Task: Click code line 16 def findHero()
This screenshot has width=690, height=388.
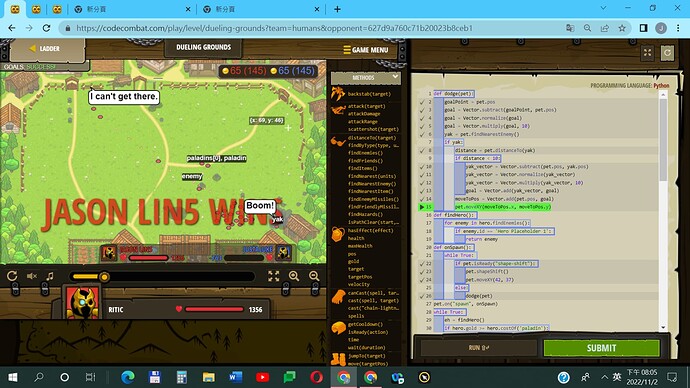Action: [x=455, y=215]
